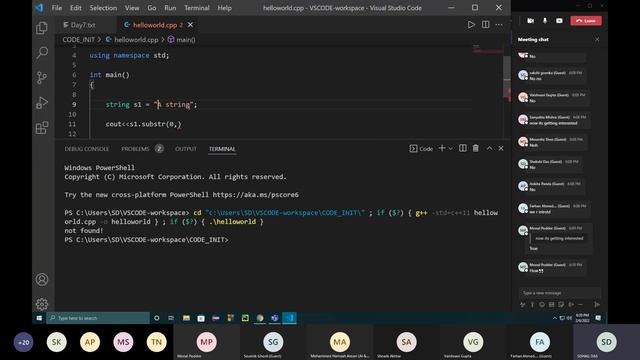This screenshot has height=360, width=640.
Task: Toggle the microphone in Teams meeting
Action: (x=544, y=20)
